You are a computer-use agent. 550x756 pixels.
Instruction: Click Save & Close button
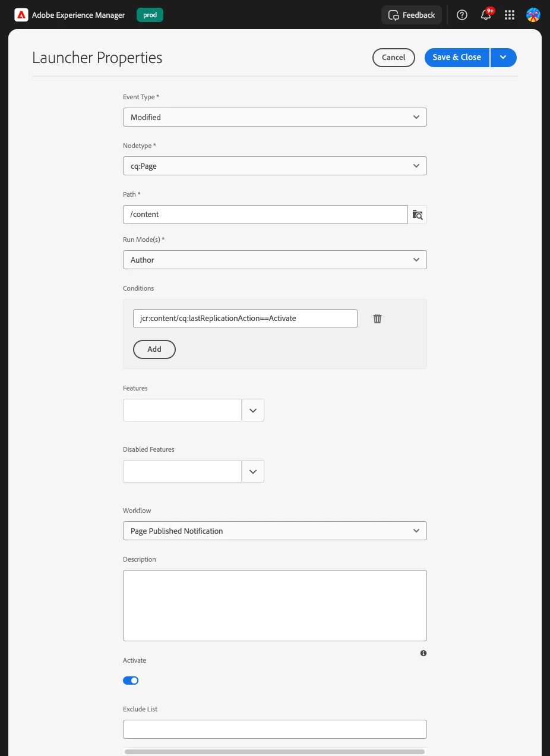pos(457,57)
